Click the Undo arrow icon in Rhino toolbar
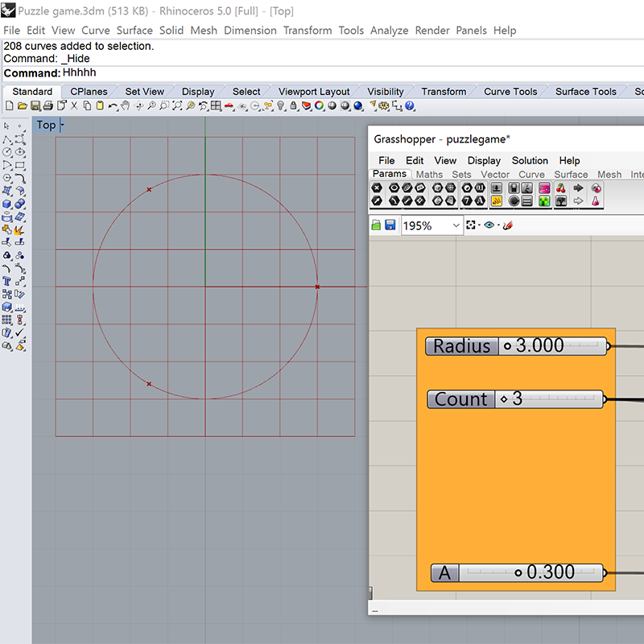 112,106
